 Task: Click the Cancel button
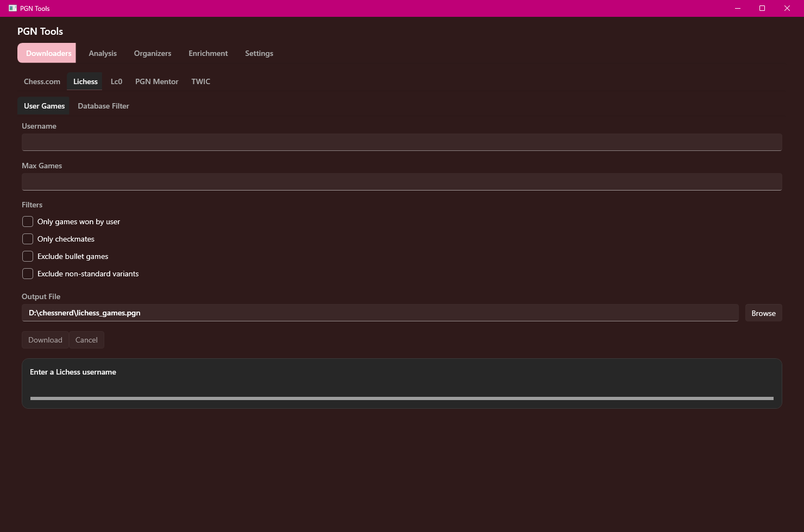pos(86,340)
